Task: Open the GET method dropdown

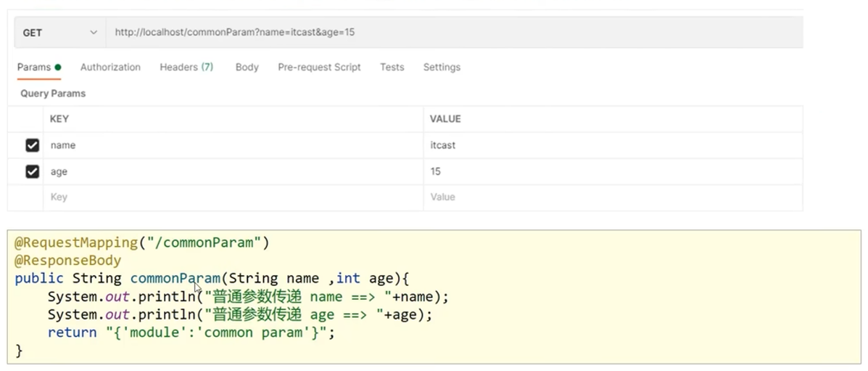Action: click(59, 33)
